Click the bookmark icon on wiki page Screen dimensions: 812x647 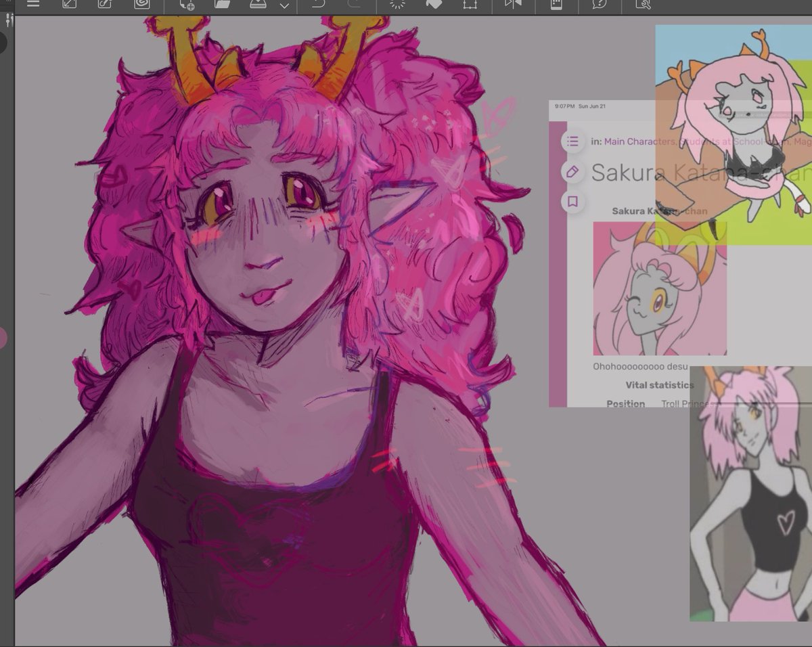[x=572, y=202]
